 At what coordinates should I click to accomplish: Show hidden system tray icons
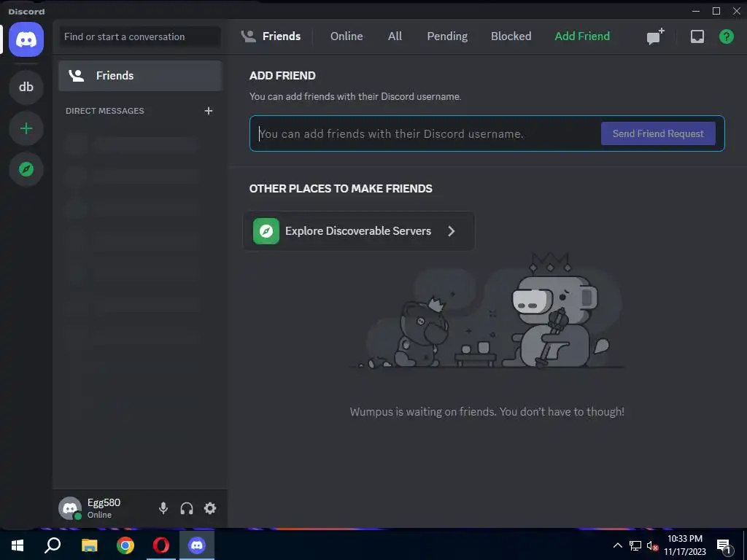pos(617,545)
